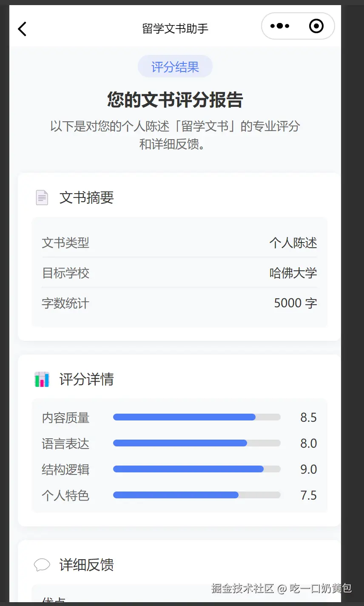Click the 内容质量 progress bar

(x=196, y=417)
